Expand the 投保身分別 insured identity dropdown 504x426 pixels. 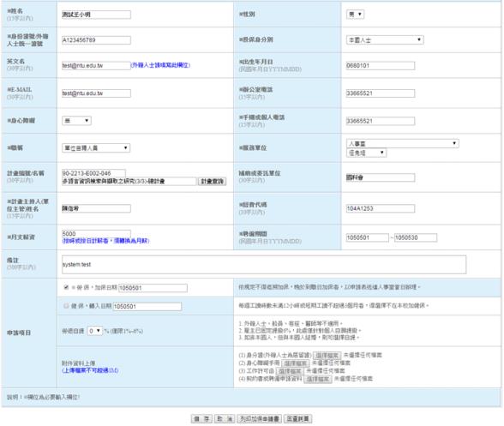click(x=385, y=40)
